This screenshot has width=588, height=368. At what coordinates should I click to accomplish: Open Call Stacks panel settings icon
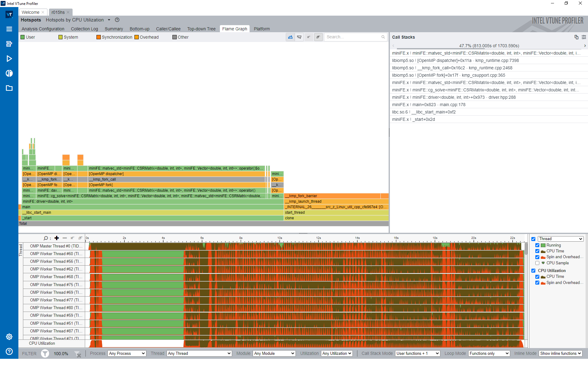584,37
